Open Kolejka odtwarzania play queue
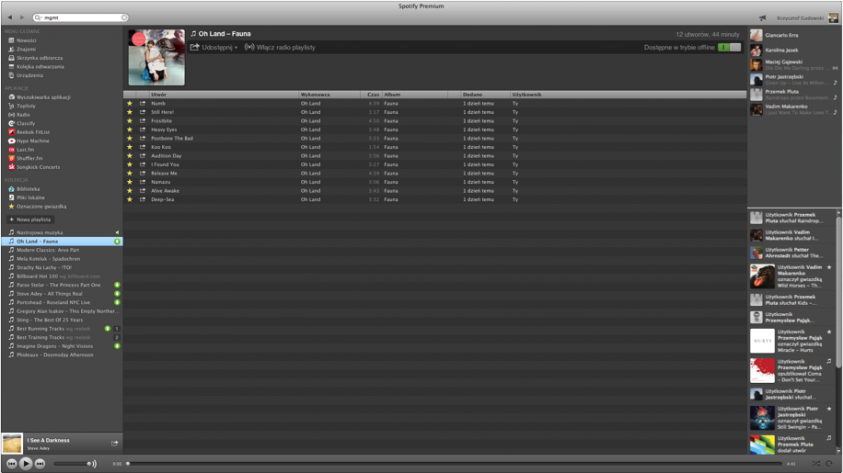 pyautogui.click(x=39, y=67)
